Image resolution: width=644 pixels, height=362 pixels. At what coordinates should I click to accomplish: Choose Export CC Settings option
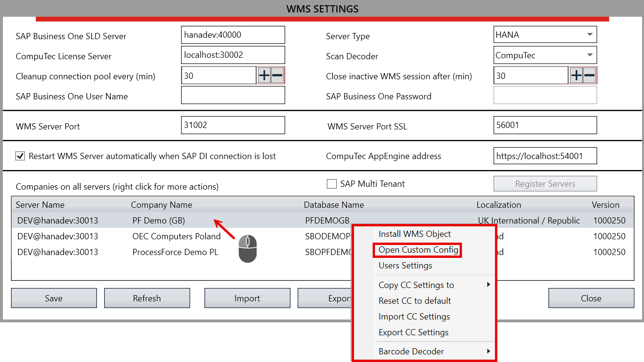(413, 332)
